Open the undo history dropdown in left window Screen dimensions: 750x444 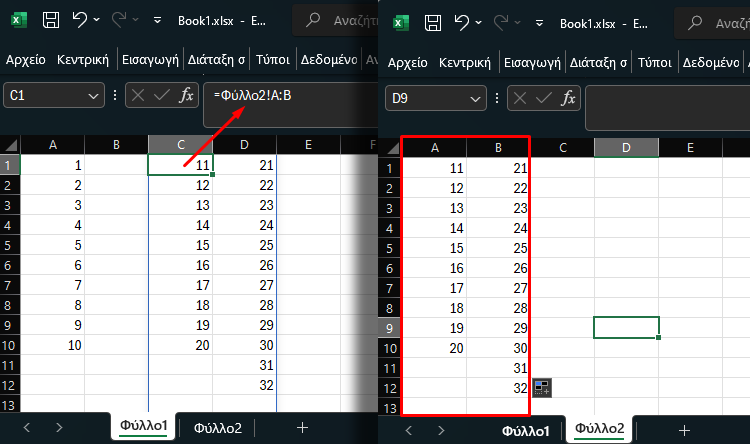97,20
